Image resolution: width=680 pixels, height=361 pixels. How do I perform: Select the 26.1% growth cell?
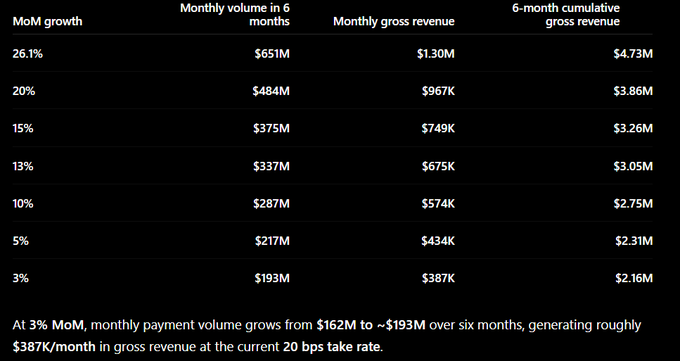point(28,54)
